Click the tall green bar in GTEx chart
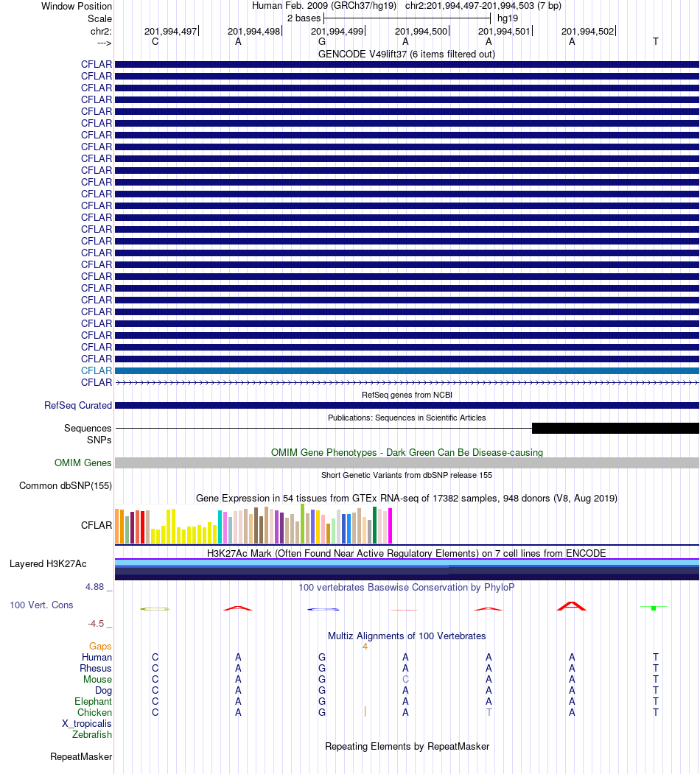The image size is (700, 774). [x=302, y=524]
